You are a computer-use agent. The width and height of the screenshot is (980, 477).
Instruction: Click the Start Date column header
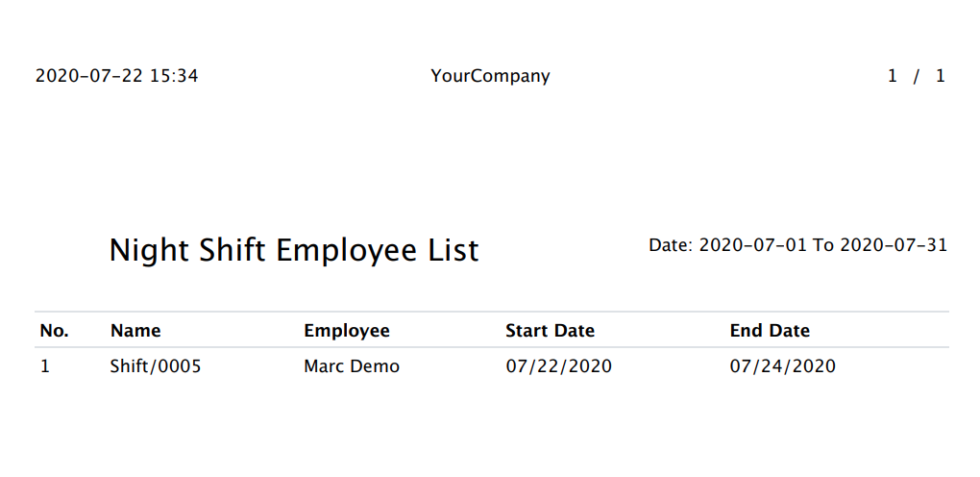(550, 331)
